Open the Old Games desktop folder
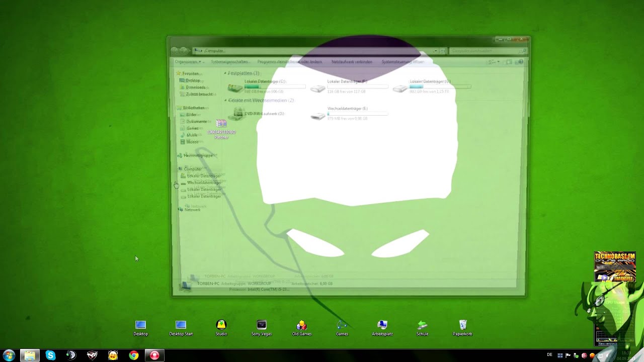Screen dimensions: 644x362 pos(301,328)
